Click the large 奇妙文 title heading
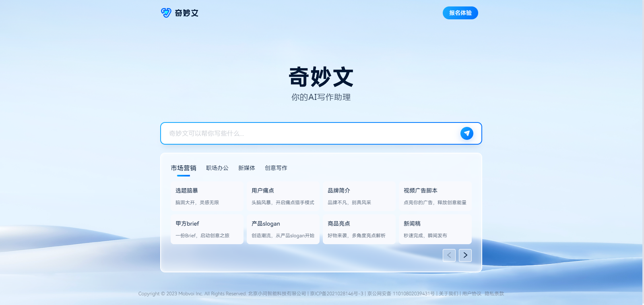This screenshot has width=644, height=305. (x=321, y=77)
